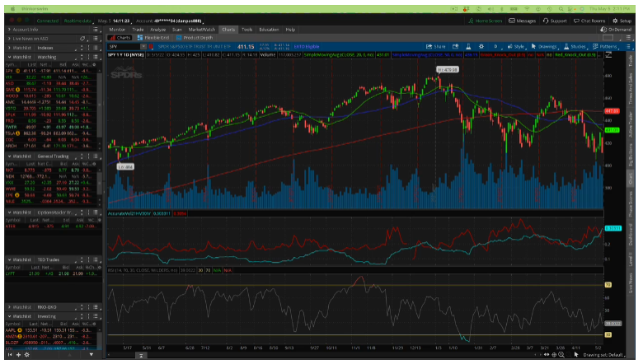Collapse the Watching watchlist

point(9,58)
